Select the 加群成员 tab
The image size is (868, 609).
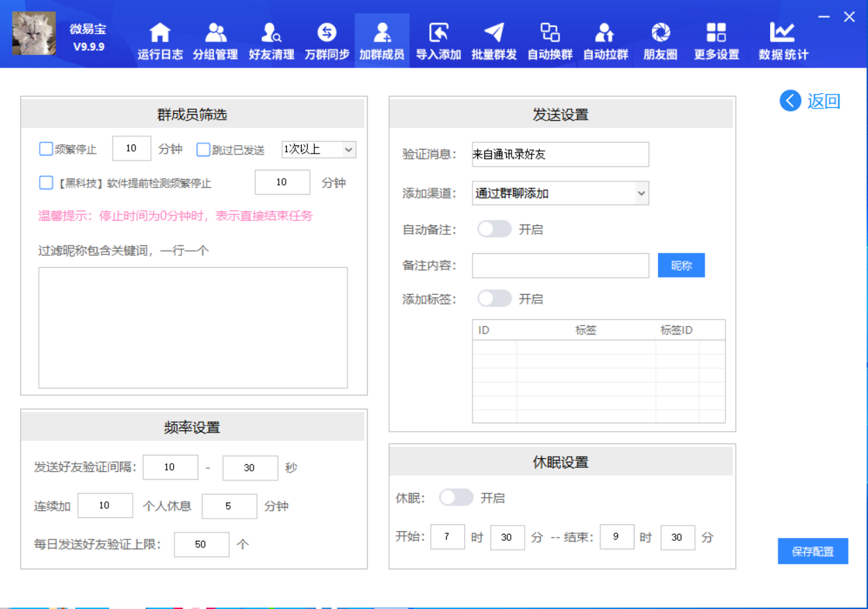tap(382, 40)
